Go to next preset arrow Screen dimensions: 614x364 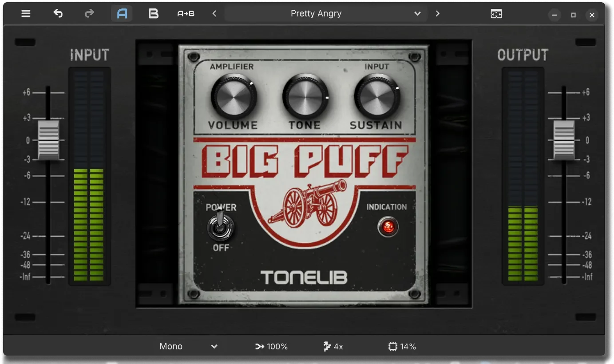[x=437, y=14]
